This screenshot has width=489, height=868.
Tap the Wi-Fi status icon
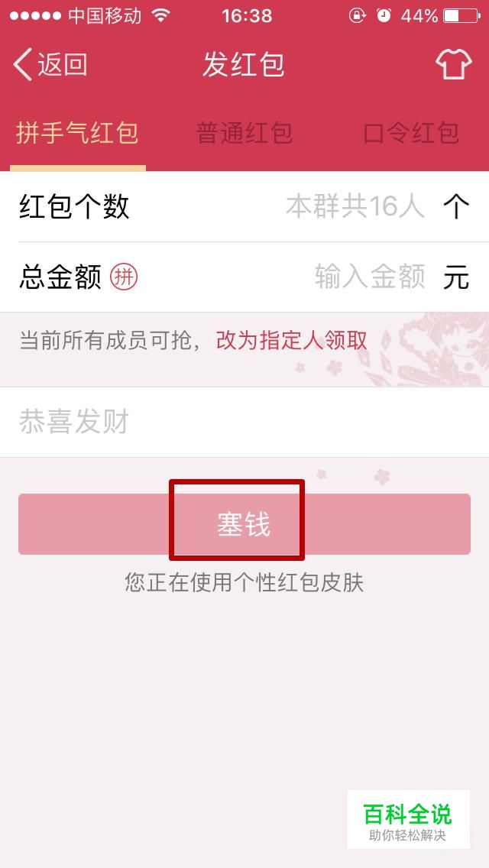160,15
